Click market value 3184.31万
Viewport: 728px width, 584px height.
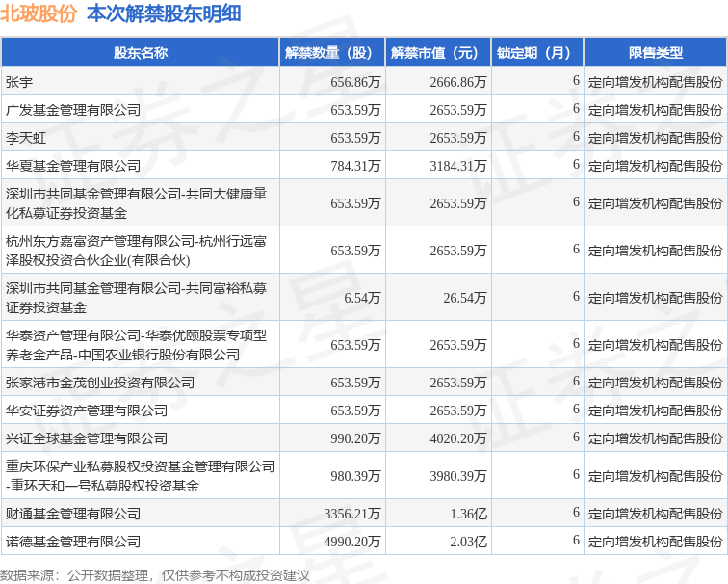458,166
